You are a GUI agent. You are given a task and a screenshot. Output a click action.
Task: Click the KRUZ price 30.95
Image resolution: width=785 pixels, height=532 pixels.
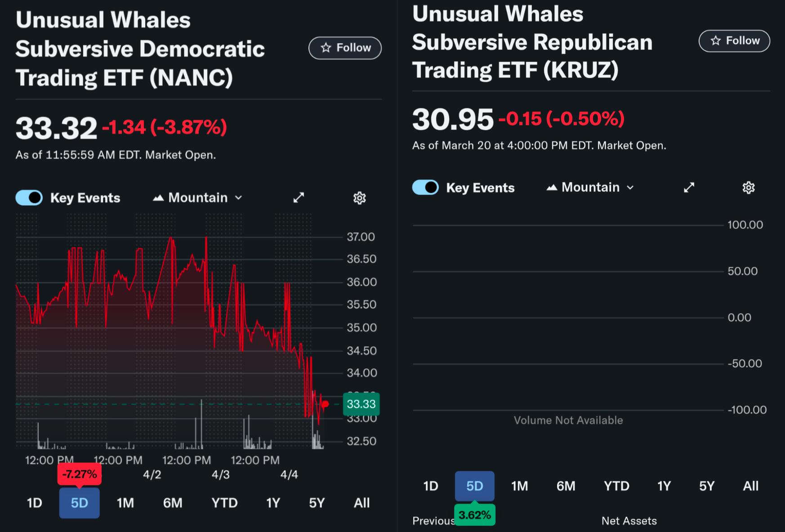(453, 120)
